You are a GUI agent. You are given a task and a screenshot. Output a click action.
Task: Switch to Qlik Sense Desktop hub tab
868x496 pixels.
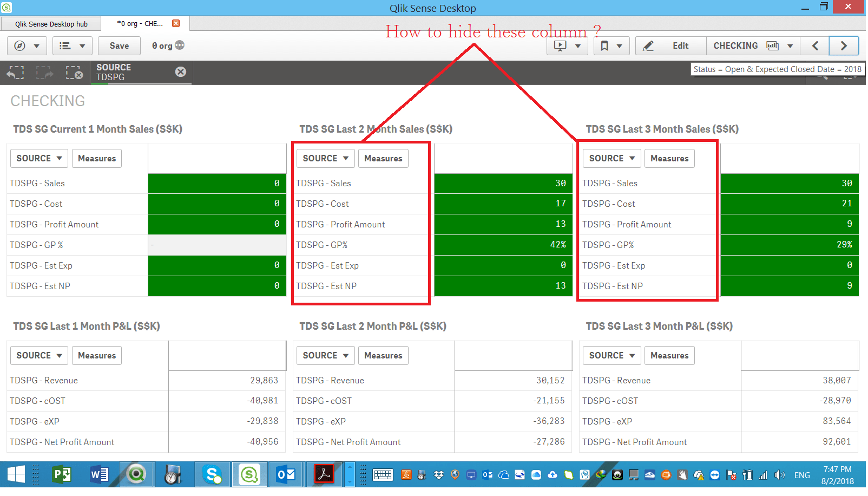click(51, 24)
